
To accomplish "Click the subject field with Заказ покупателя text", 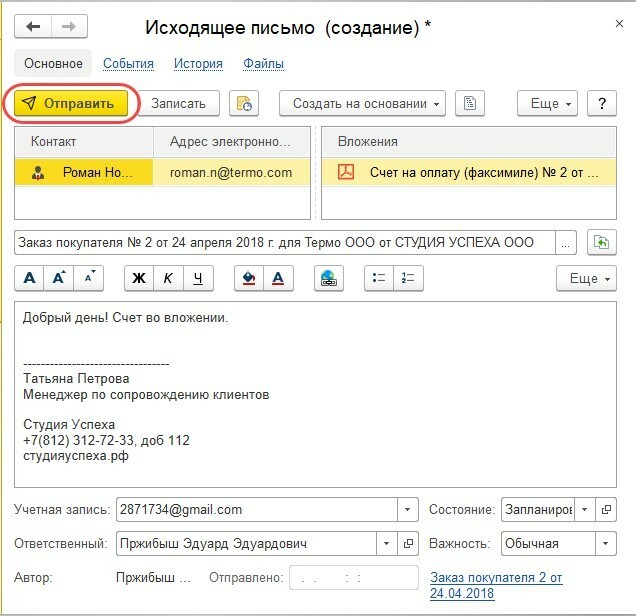I will click(285, 243).
